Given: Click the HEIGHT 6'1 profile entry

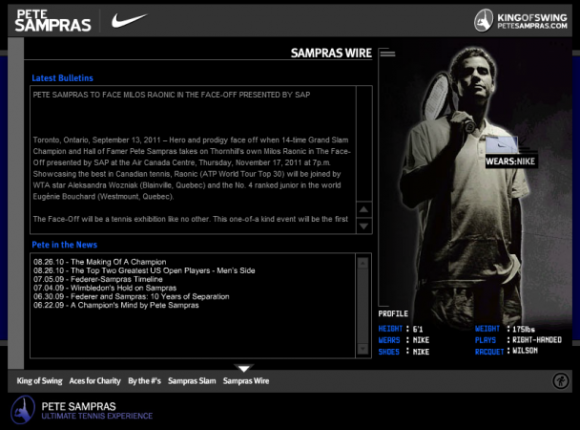Looking at the screenshot, I should point(401,329).
